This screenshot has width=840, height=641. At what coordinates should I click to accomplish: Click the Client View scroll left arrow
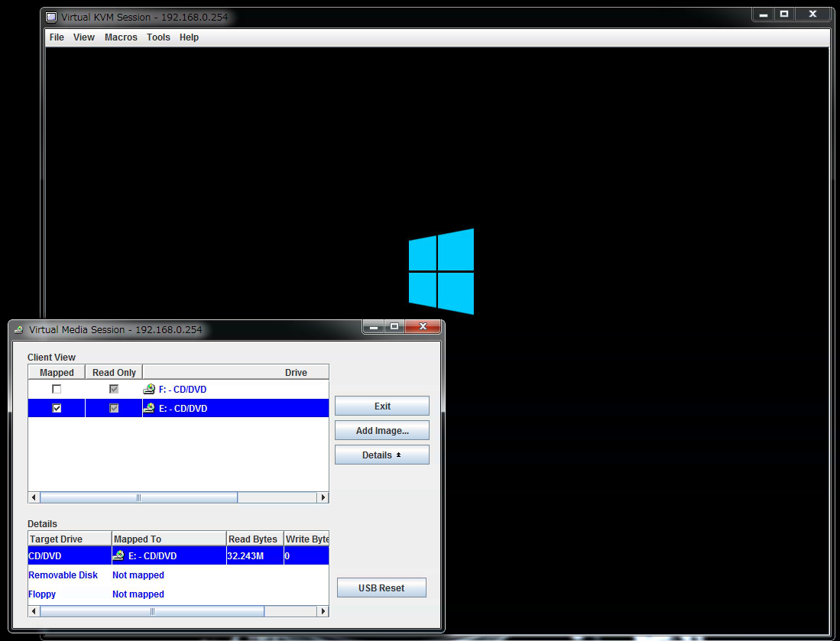[34, 497]
